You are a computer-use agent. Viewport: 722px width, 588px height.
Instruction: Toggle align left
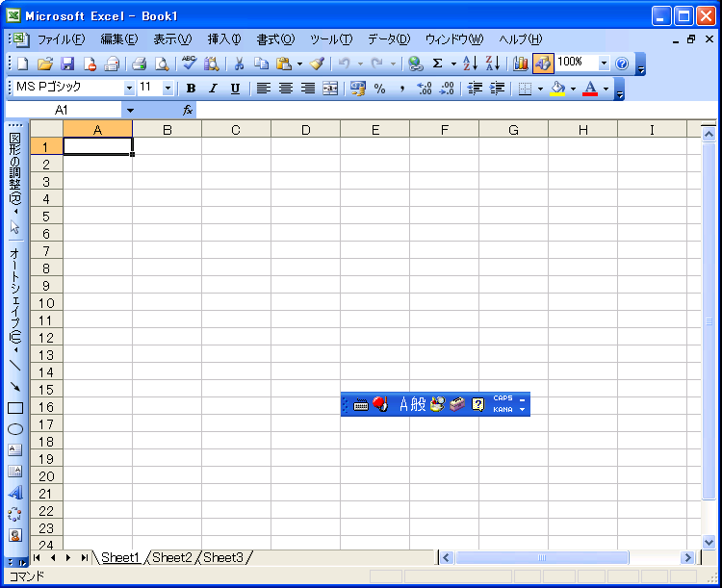(264, 89)
